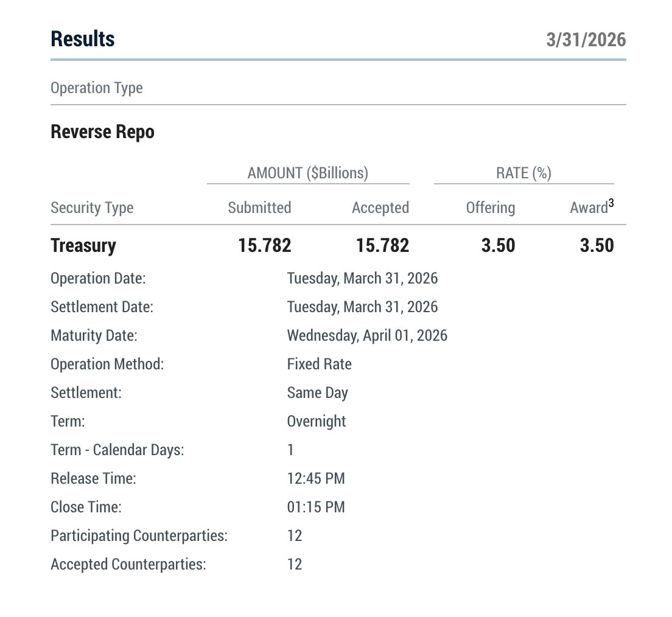This screenshot has width=672, height=617.
Task: Click the AMOUNT ($Billions) column group header
Action: pos(307,173)
